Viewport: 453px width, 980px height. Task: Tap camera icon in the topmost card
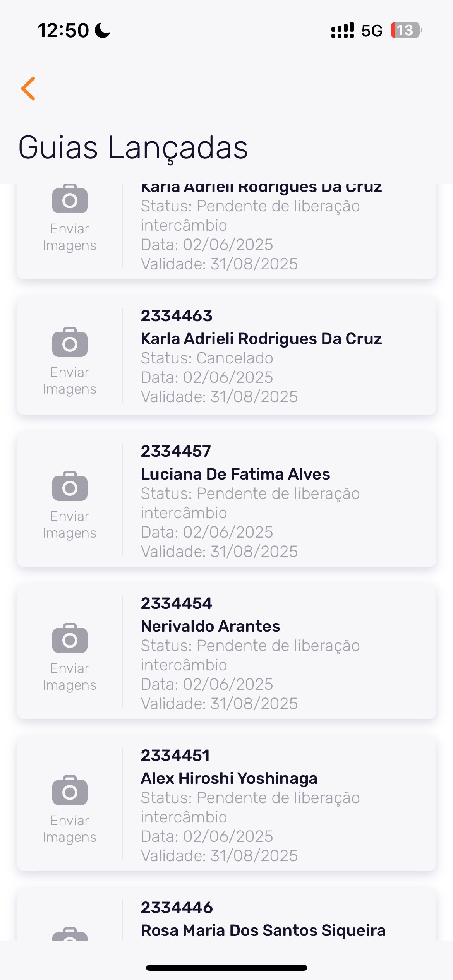coord(70,199)
